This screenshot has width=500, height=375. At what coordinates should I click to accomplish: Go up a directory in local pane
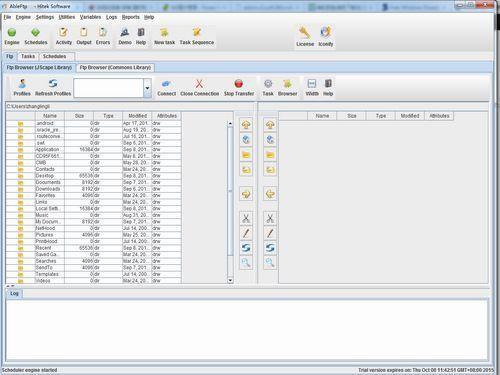[x=246, y=125]
